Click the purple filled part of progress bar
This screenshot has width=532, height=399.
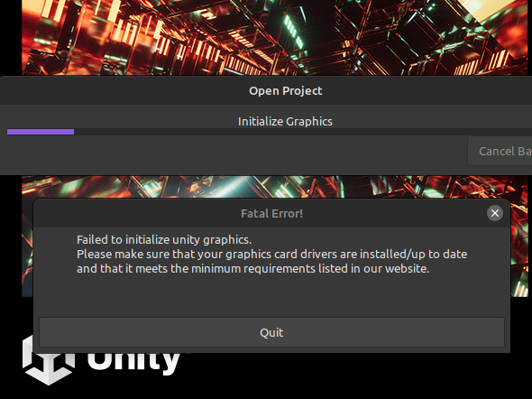coord(41,132)
